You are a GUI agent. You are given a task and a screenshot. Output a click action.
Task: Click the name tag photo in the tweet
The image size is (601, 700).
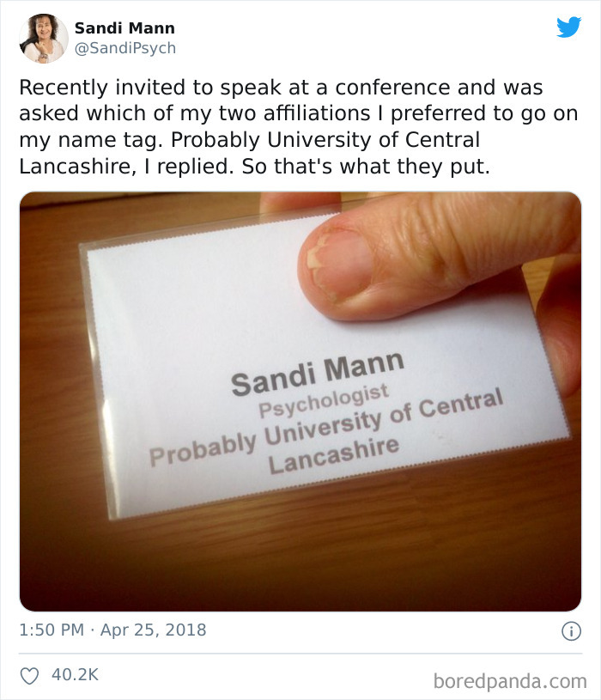coord(300,395)
